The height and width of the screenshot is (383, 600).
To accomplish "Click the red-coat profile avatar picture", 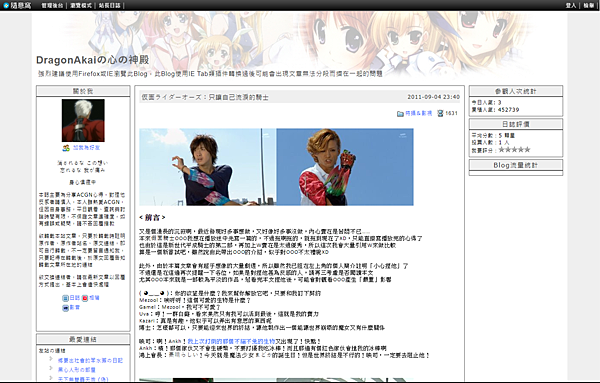I will [83, 121].
